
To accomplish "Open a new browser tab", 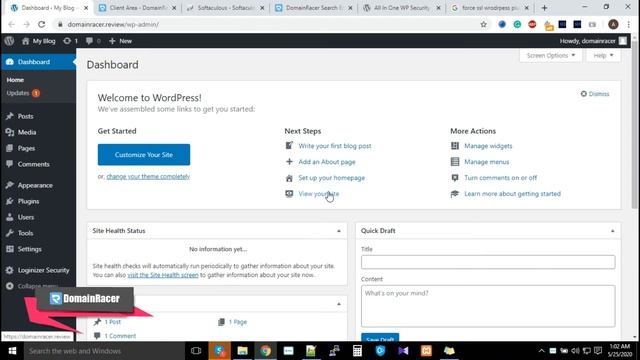I will pos(544,8).
